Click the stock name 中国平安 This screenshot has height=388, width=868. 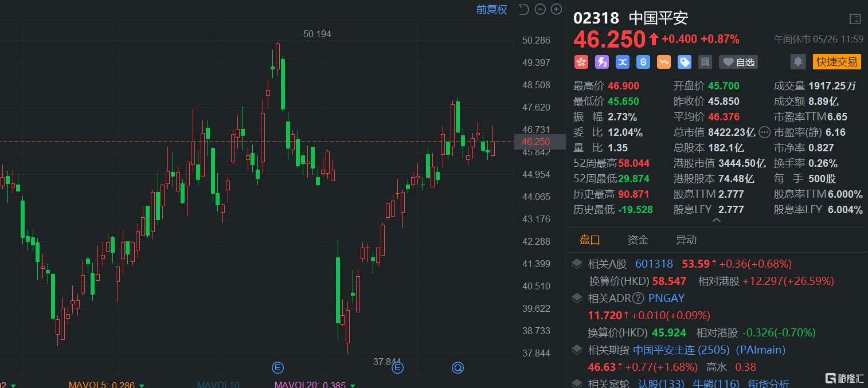(x=658, y=18)
